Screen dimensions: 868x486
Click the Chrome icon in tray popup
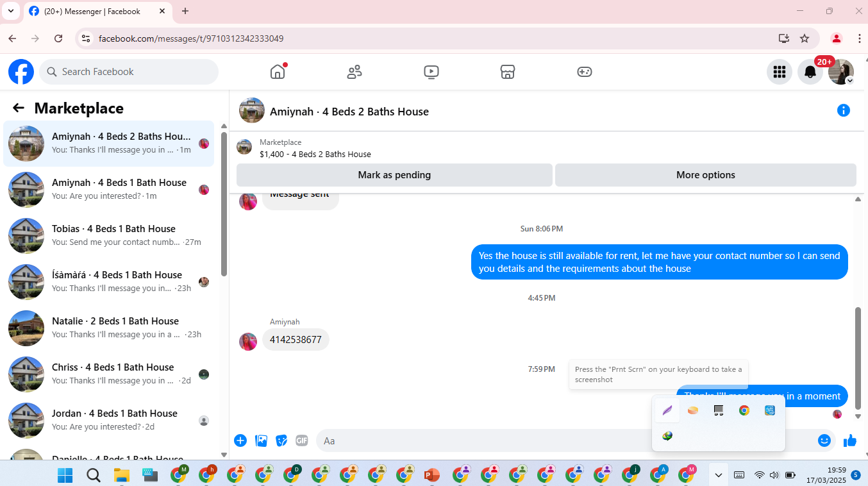click(744, 410)
